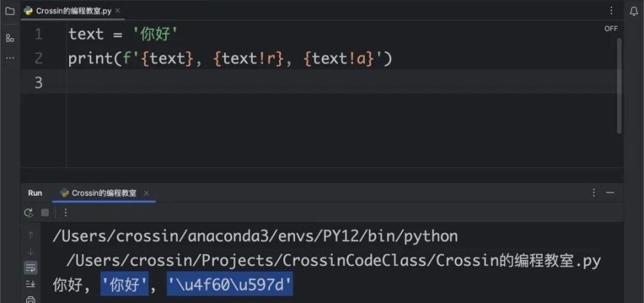Enable scroll to end of output
The image size is (644, 303).
pos(30,284)
